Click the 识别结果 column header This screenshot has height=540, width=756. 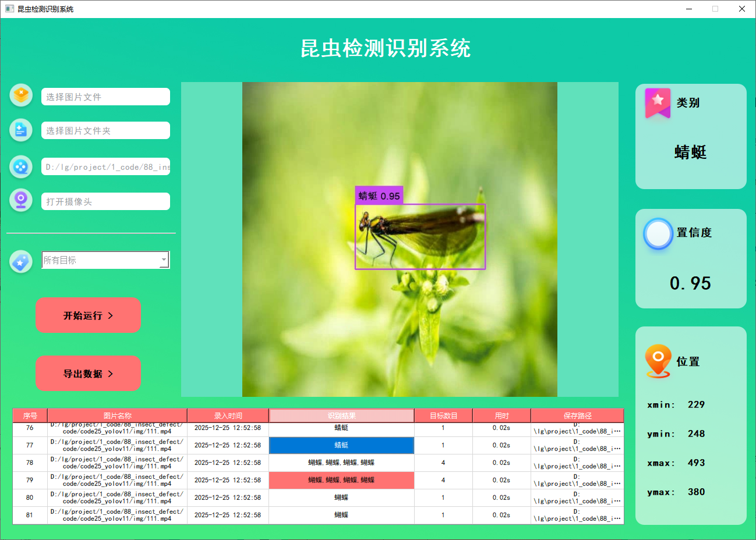pos(341,415)
